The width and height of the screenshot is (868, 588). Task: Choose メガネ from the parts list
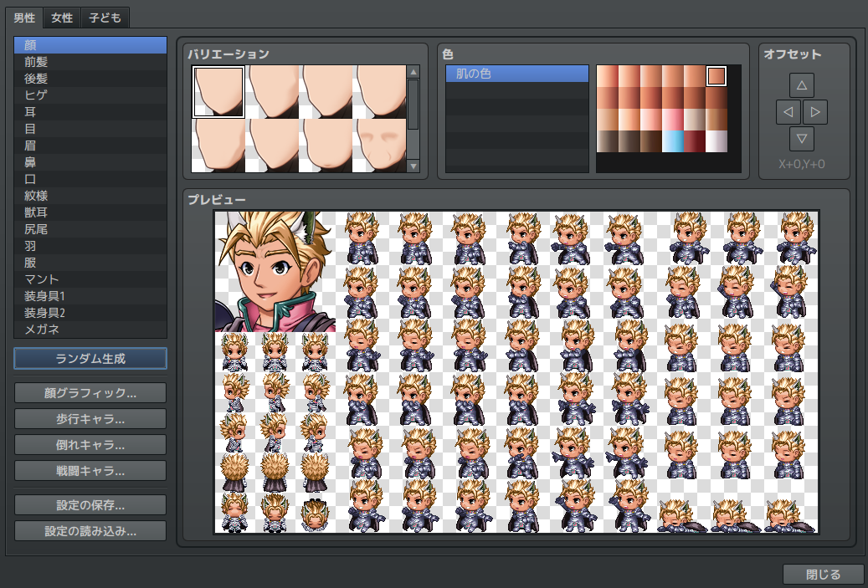coord(90,329)
